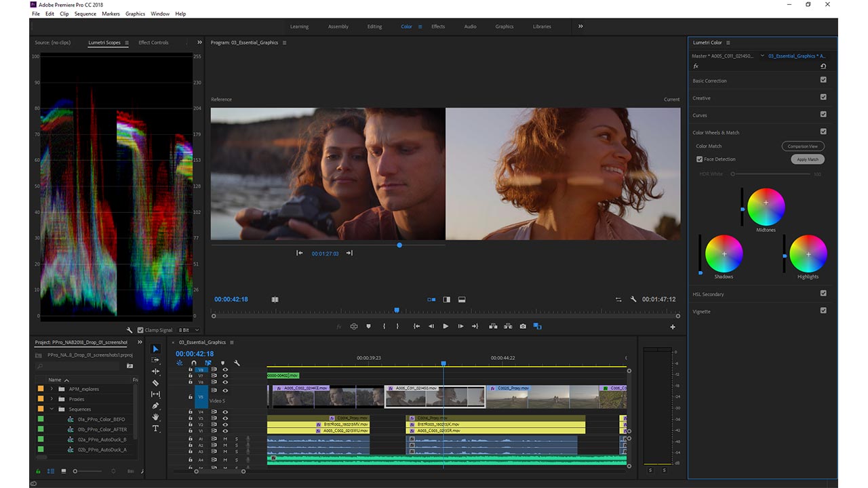Viewport: 868px width, 488px height.
Task: Switch to the Editing workspace tab
Action: [x=374, y=26]
